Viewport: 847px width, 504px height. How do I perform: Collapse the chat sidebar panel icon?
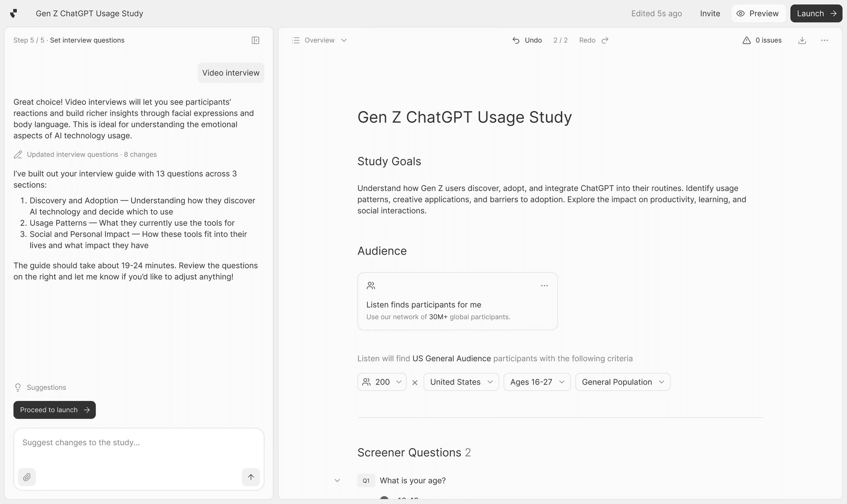[x=256, y=40]
